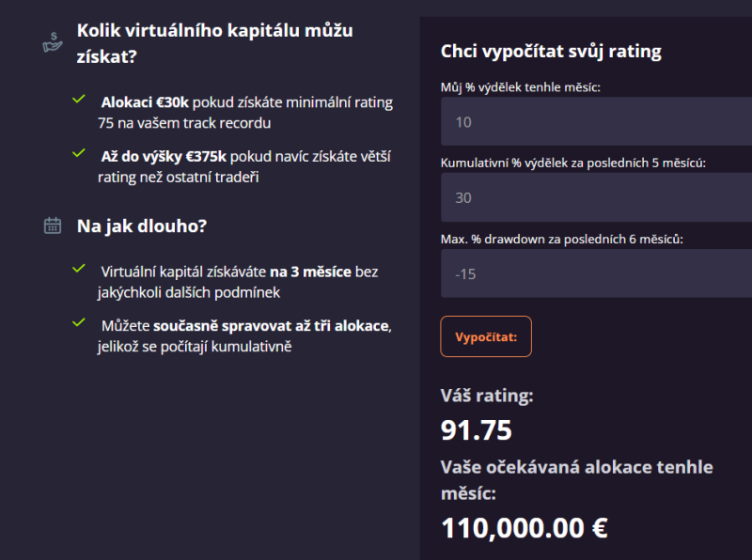Viewport: 752px width, 560px height.
Task: Click the bold "na 3 měsíce" text
Action: 310,272
